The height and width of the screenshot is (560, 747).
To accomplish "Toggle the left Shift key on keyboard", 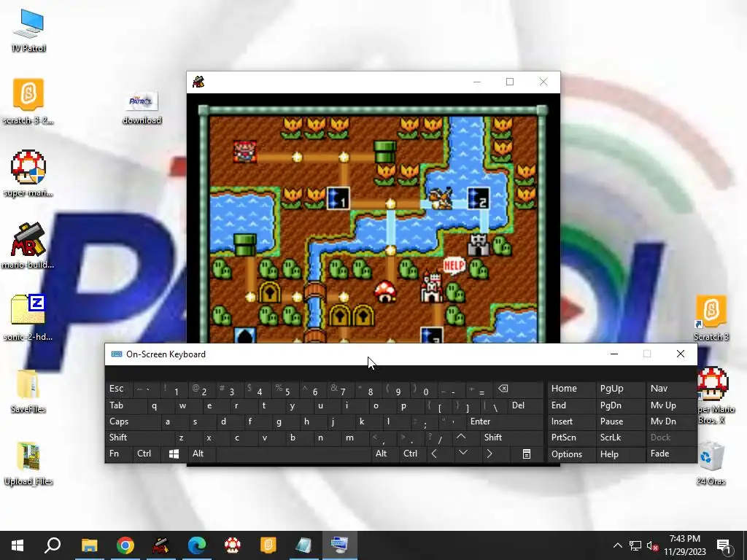I will coord(139,437).
